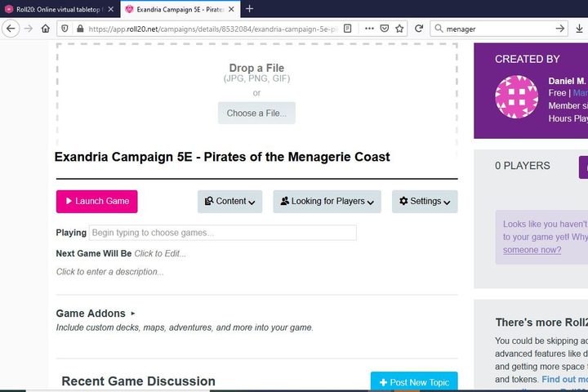The height and width of the screenshot is (392, 588).
Task: Click the browser Forward arrow button
Action: point(29,29)
